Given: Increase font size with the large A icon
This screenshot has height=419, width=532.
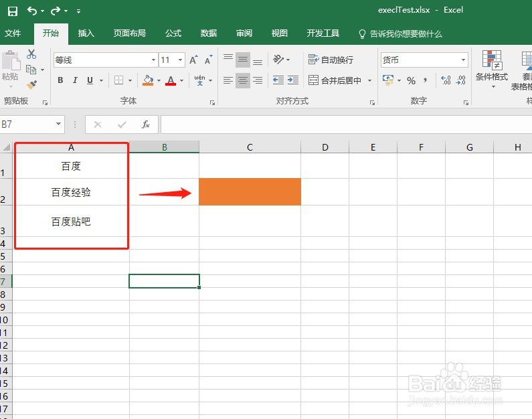Looking at the screenshot, I should click(x=194, y=60).
